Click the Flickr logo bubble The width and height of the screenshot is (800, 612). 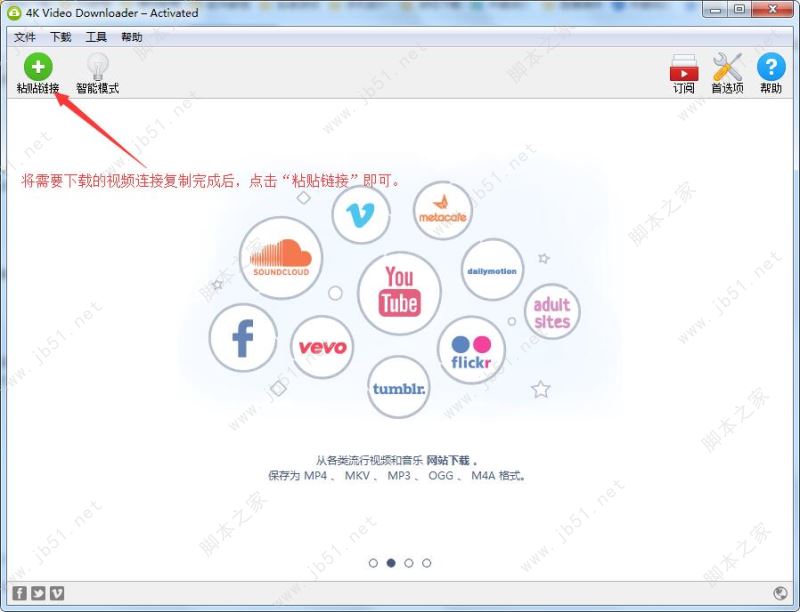click(x=471, y=350)
